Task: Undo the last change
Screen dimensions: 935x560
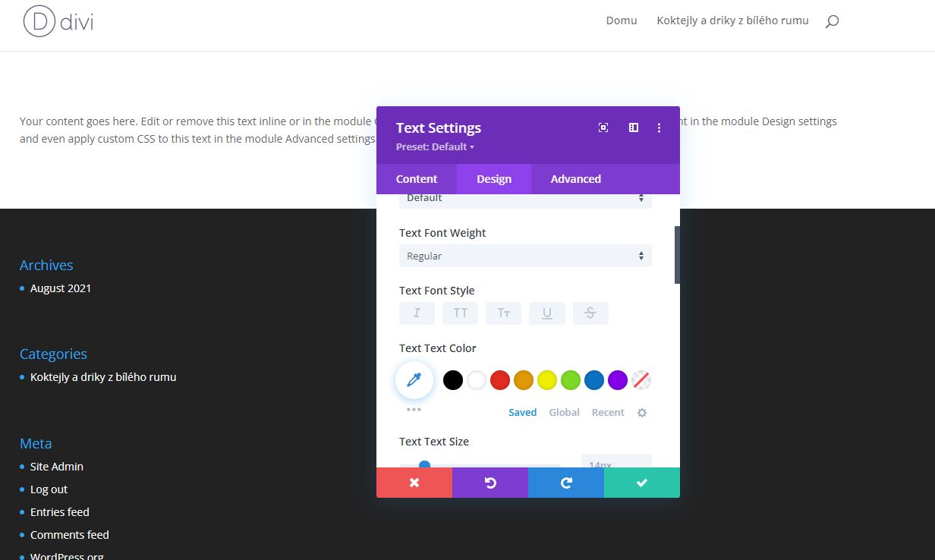Action: pyautogui.click(x=490, y=483)
